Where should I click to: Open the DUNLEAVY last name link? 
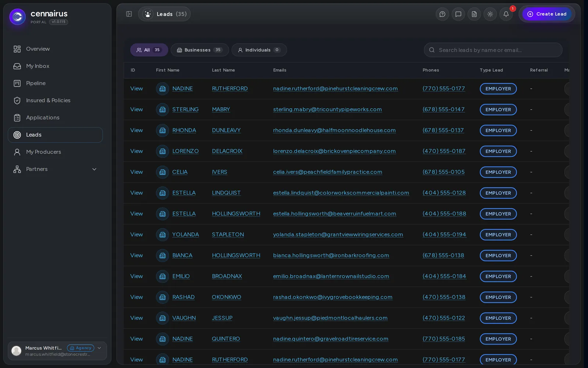coord(226,130)
